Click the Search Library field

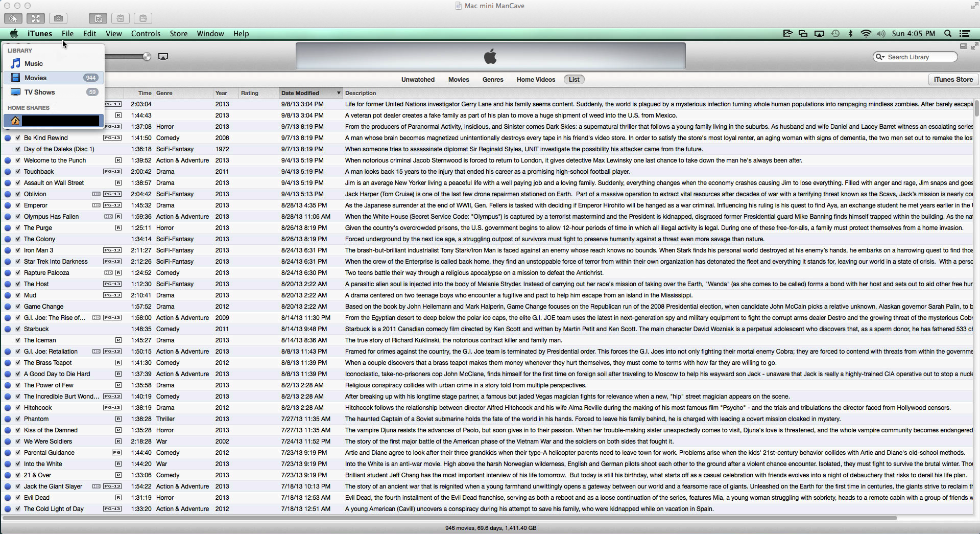pyautogui.click(x=915, y=57)
